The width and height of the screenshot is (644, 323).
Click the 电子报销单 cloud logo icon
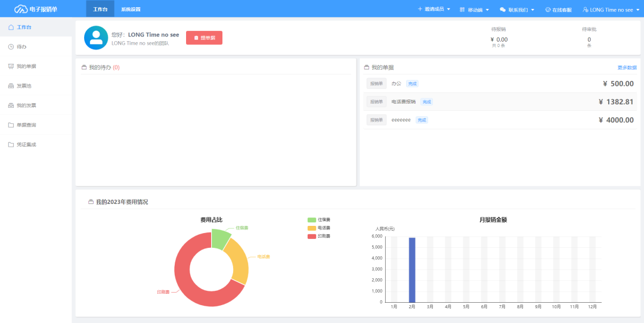(x=21, y=9)
